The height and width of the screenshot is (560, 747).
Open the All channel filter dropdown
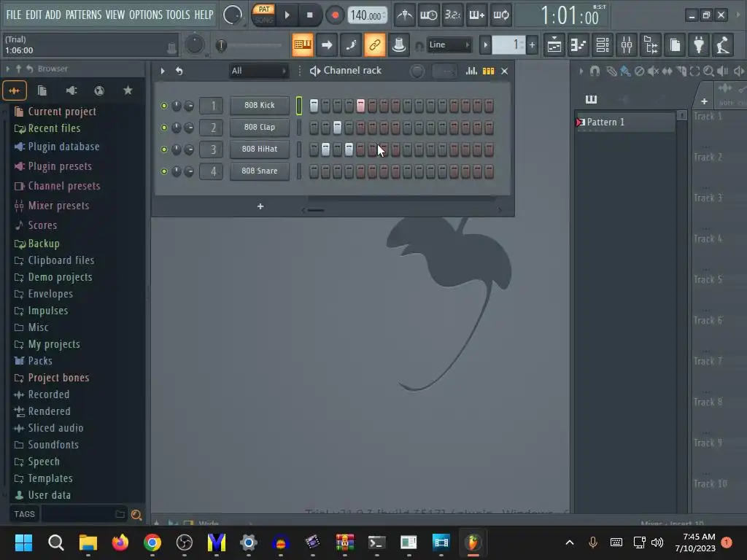pyautogui.click(x=258, y=71)
